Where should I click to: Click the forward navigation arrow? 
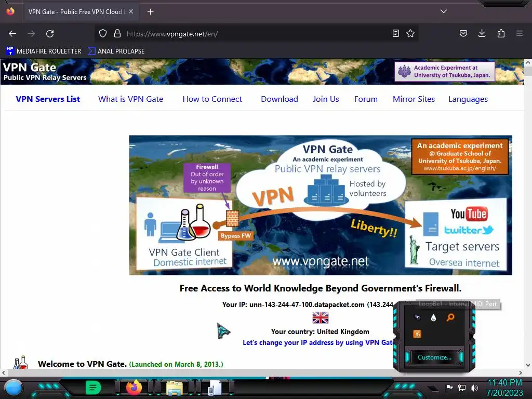tap(31, 34)
